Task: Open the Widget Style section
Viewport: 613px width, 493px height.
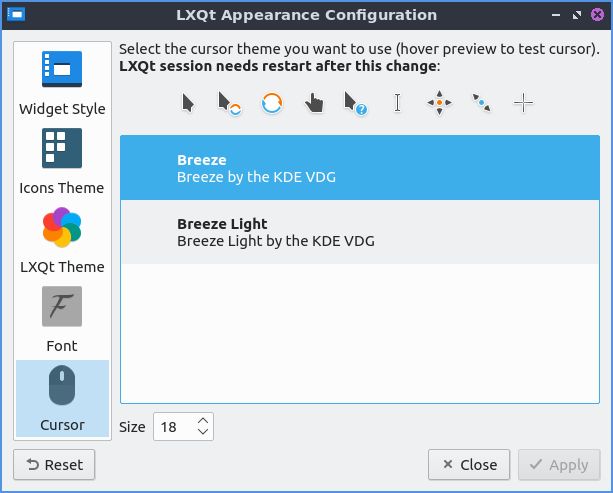Action: (x=62, y=82)
